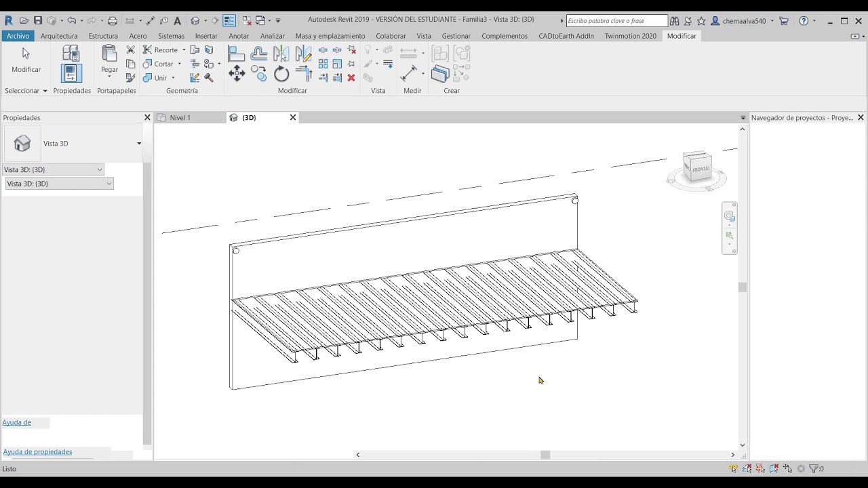Select Mirror - Draw Axis tool

(303, 53)
